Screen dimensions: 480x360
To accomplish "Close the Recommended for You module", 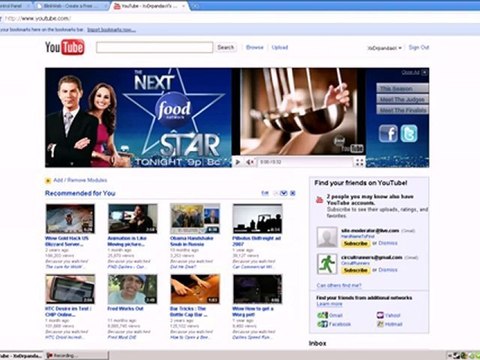I will [292, 193].
